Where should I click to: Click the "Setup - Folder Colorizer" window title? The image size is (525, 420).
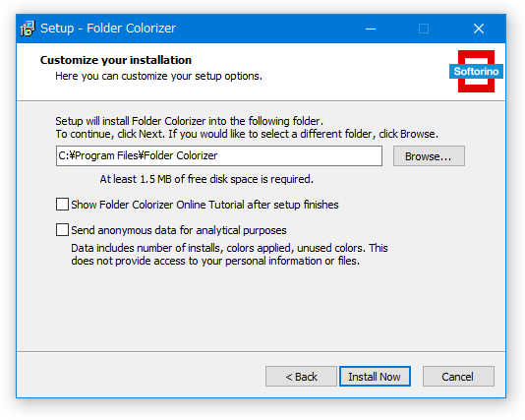coord(108,29)
